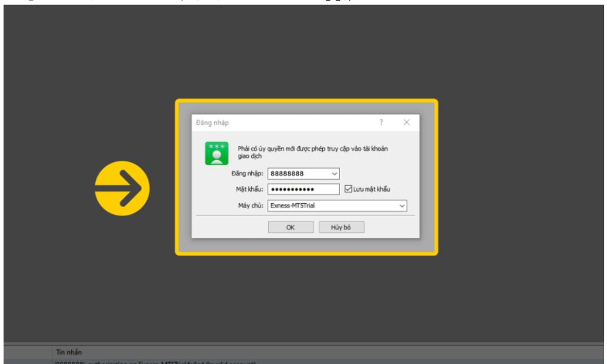Click into the login field showing 88888888
Viewport: 607px width, 364px height.
[297, 174]
